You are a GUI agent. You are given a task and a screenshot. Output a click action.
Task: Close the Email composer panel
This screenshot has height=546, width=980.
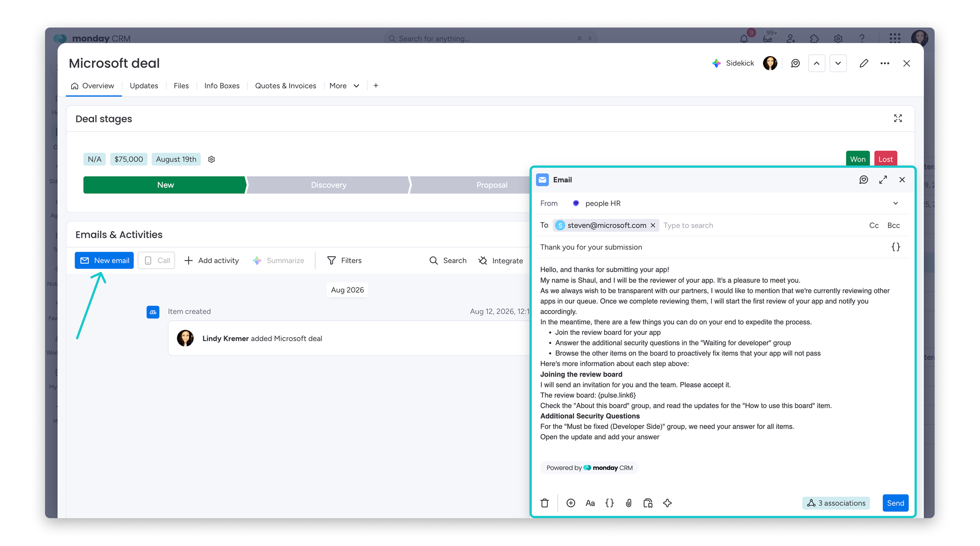click(902, 179)
